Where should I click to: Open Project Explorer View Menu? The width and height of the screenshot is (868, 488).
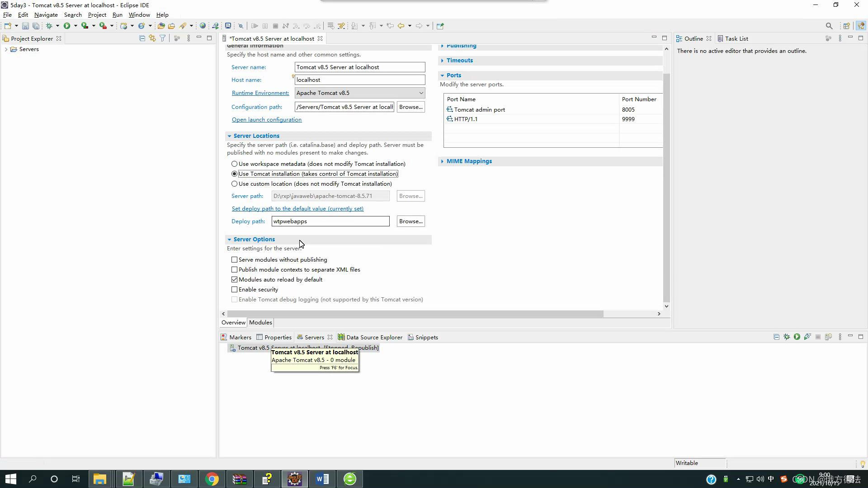pyautogui.click(x=189, y=38)
